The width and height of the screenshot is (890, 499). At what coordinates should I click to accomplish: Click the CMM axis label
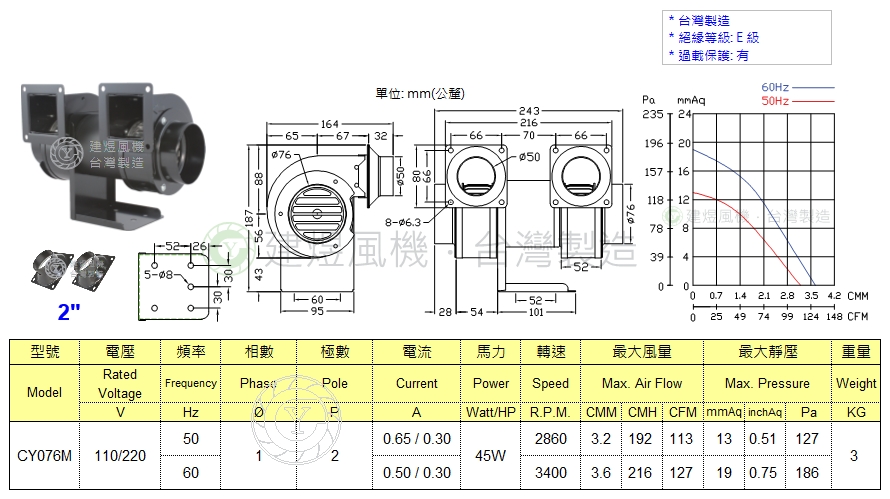coord(858,296)
